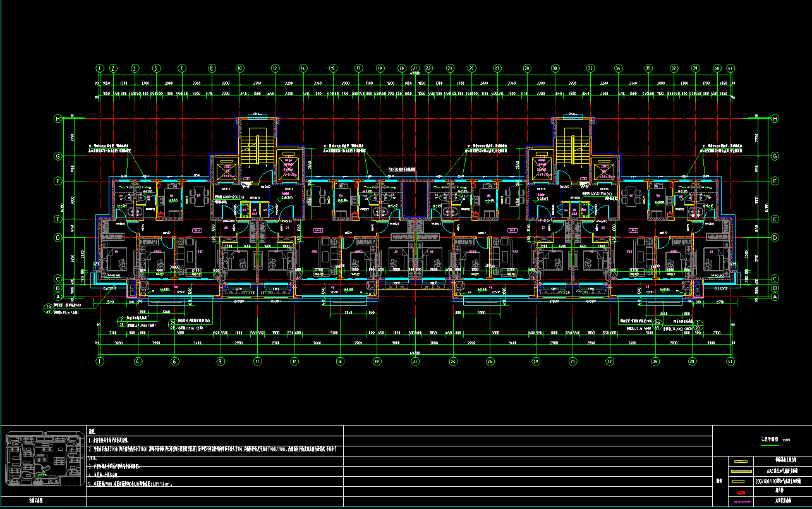This screenshot has width=812, height=509.
Task: Click the caption label under the key plan
Action: click(37, 501)
